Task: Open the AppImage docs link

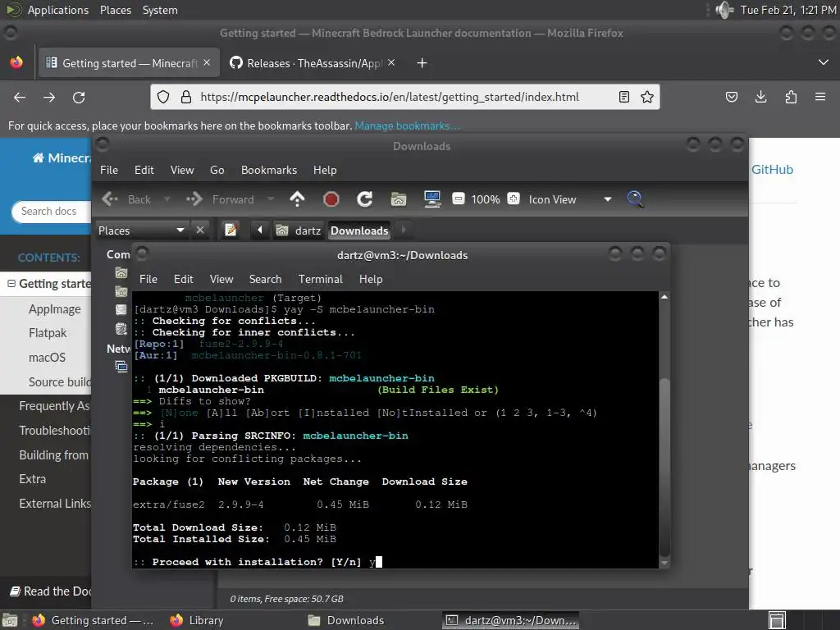Action: pos(55,309)
